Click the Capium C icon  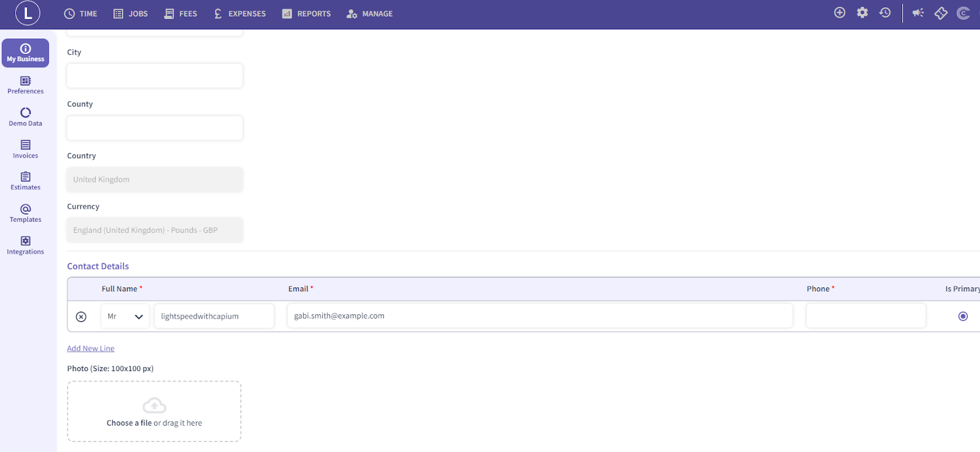point(963,13)
